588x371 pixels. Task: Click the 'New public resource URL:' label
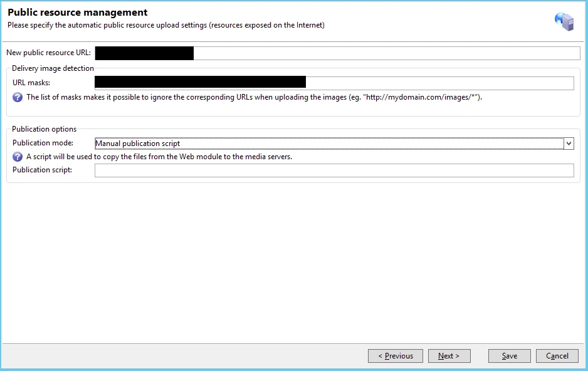point(48,53)
